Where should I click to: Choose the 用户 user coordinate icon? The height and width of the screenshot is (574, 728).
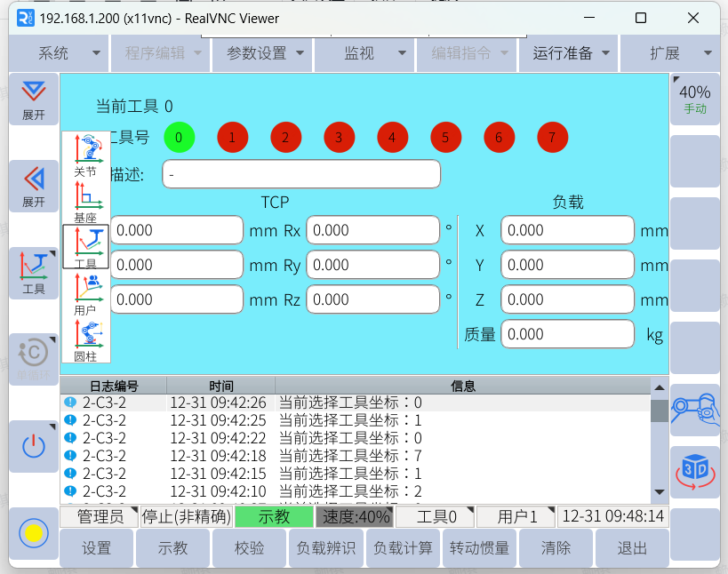[86, 293]
